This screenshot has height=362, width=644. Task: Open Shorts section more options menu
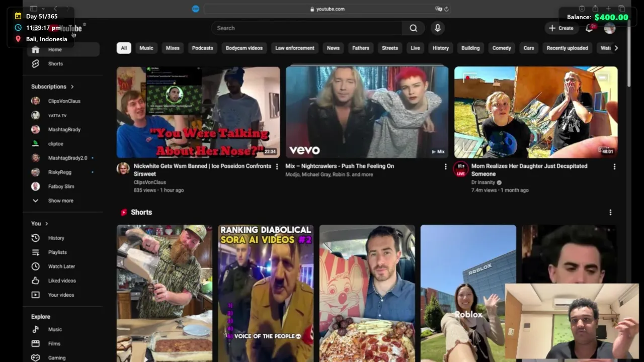(x=610, y=212)
